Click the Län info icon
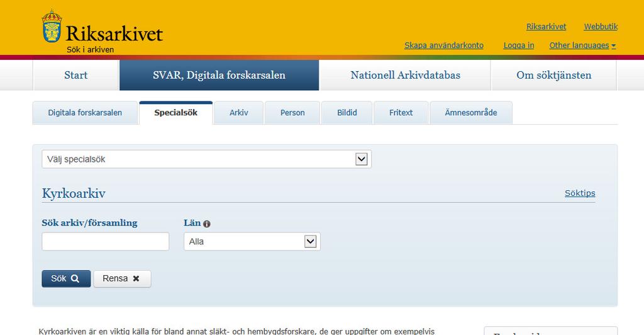The image size is (644, 335). (206, 224)
